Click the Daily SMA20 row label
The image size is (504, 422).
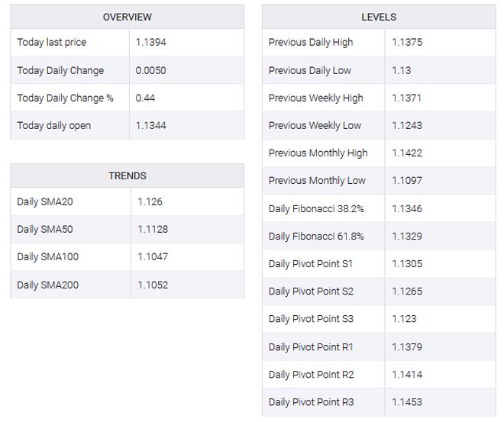pyautogui.click(x=45, y=201)
